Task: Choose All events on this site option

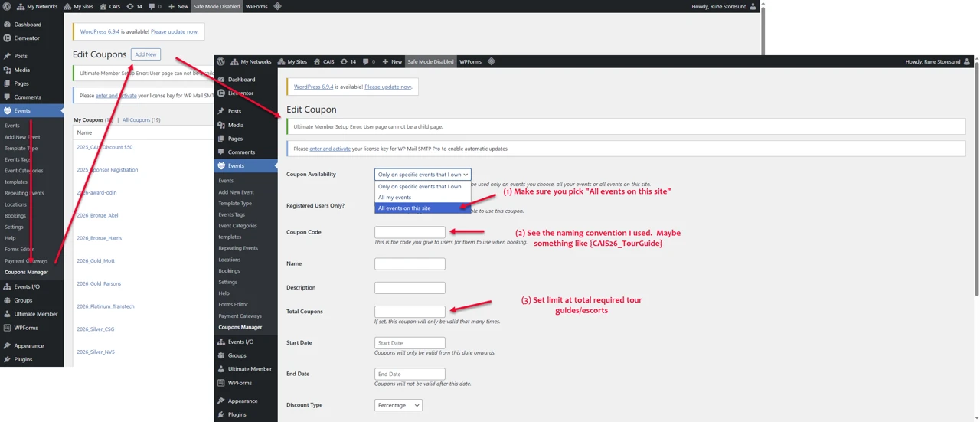Action: coord(423,208)
